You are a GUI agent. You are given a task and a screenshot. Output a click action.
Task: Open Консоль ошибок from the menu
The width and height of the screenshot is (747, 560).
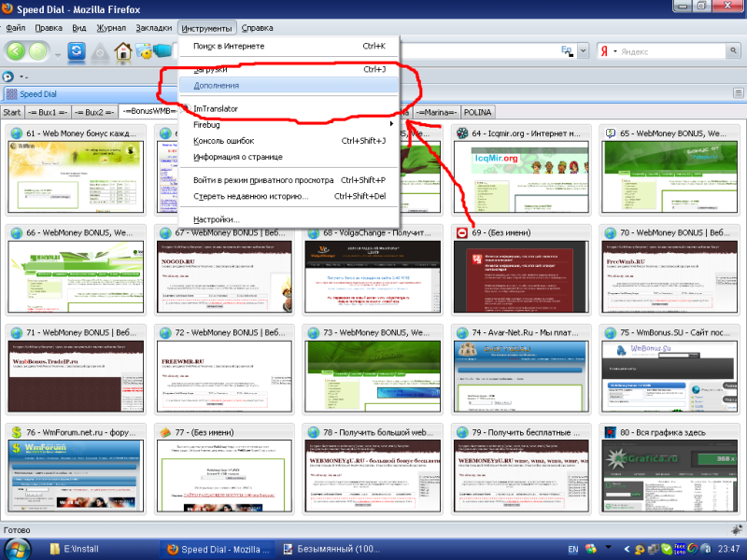coord(289,141)
